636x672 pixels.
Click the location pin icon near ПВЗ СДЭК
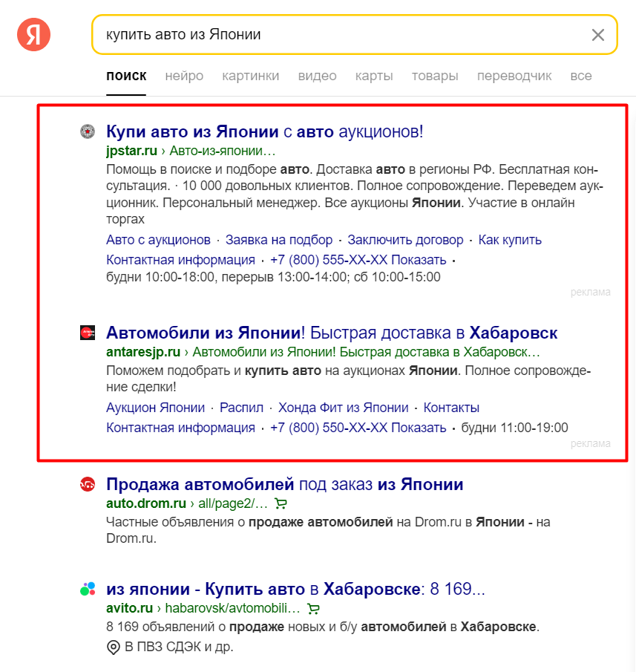[x=113, y=647]
